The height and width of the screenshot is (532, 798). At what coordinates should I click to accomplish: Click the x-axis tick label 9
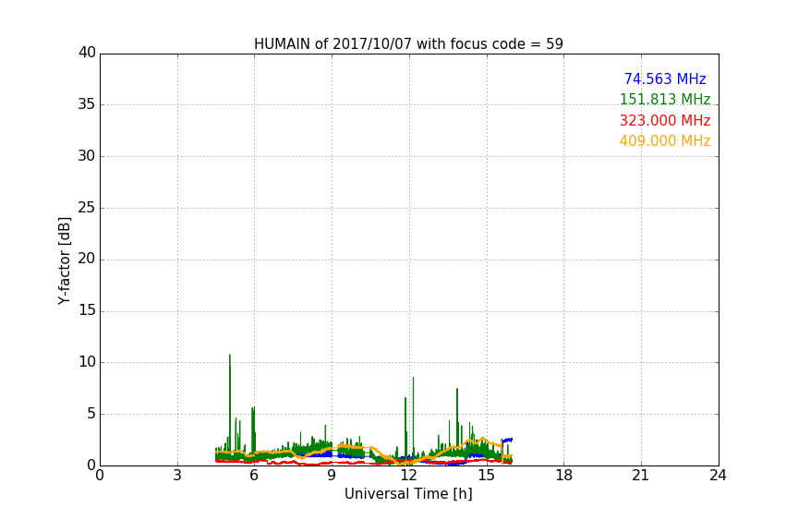pyautogui.click(x=332, y=476)
